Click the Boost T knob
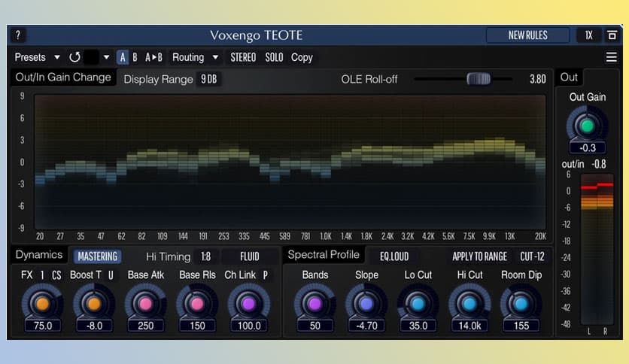 (x=94, y=304)
